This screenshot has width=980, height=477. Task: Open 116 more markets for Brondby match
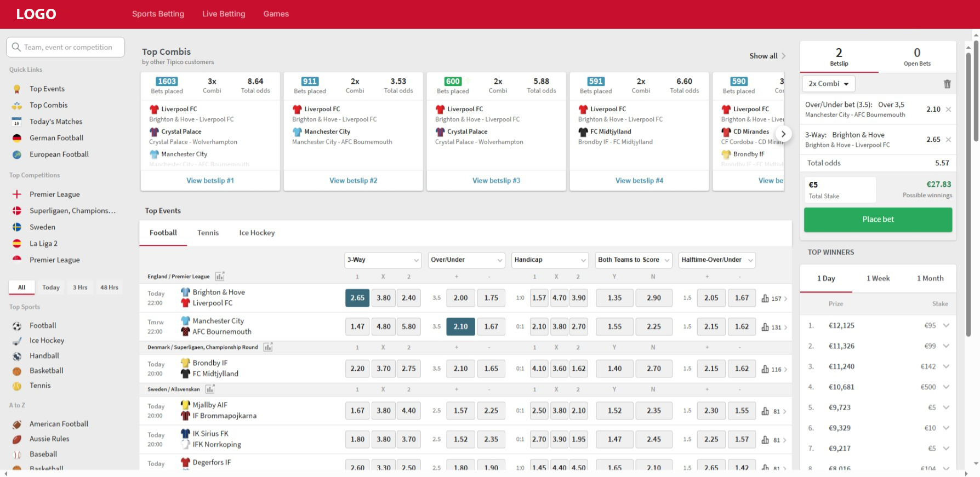pos(774,369)
